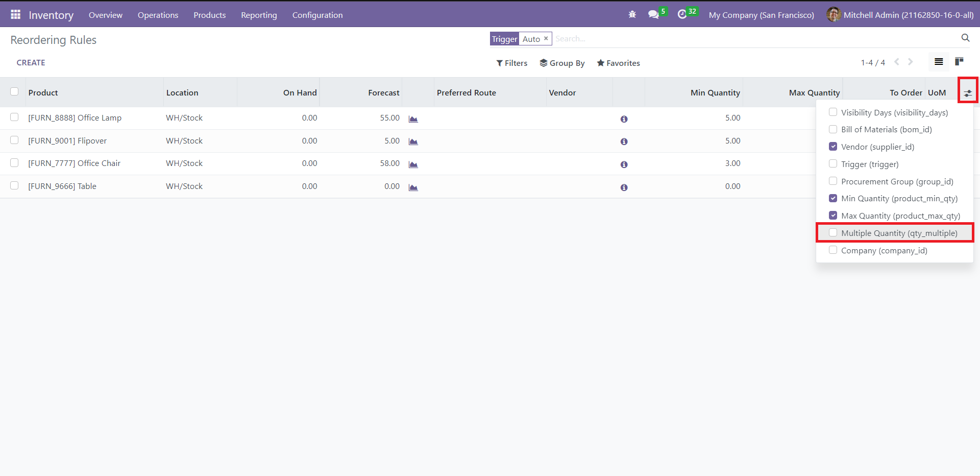This screenshot has height=476, width=980.
Task: Open the Products menu
Action: click(209, 15)
